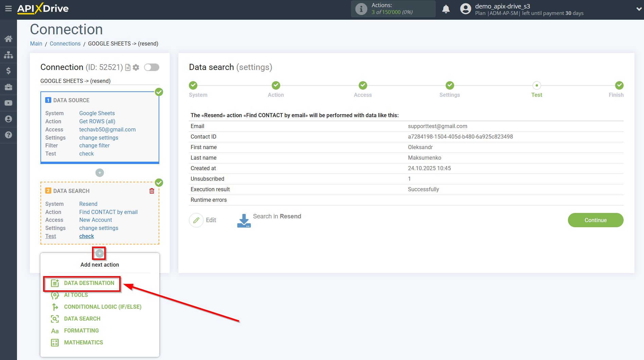Go to the Test step in progress bar
Image resolution: width=644 pixels, height=360 pixels.
[537, 86]
